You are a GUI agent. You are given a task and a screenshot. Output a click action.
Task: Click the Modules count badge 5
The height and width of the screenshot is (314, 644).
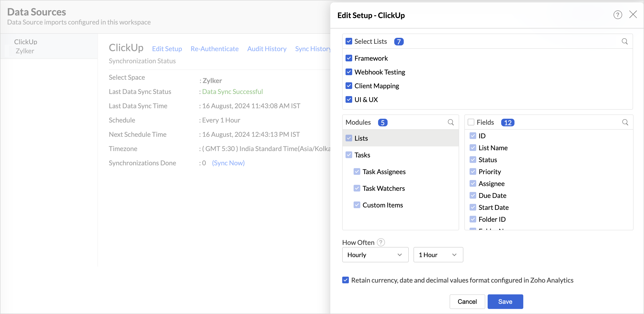point(383,122)
